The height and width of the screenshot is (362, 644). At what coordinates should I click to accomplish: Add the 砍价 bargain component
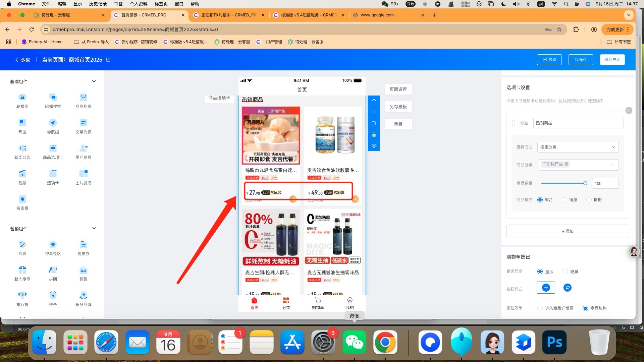[22, 248]
